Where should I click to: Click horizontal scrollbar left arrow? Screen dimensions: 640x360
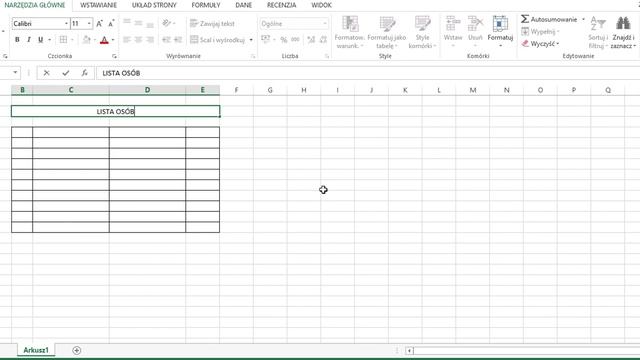click(409, 351)
